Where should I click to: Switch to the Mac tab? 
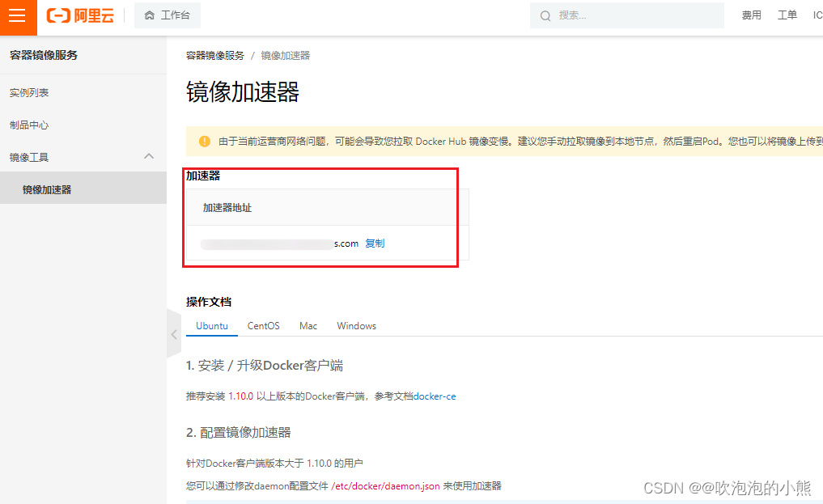click(308, 325)
